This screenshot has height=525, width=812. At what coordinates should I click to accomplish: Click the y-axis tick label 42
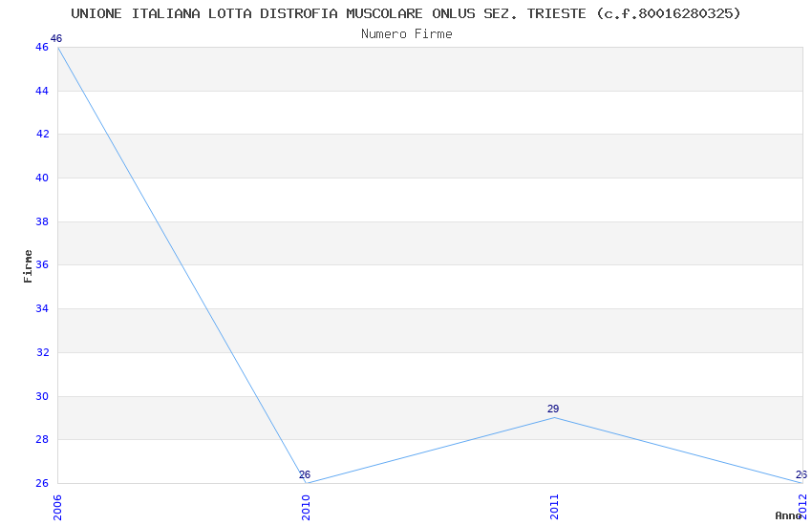[42, 134]
